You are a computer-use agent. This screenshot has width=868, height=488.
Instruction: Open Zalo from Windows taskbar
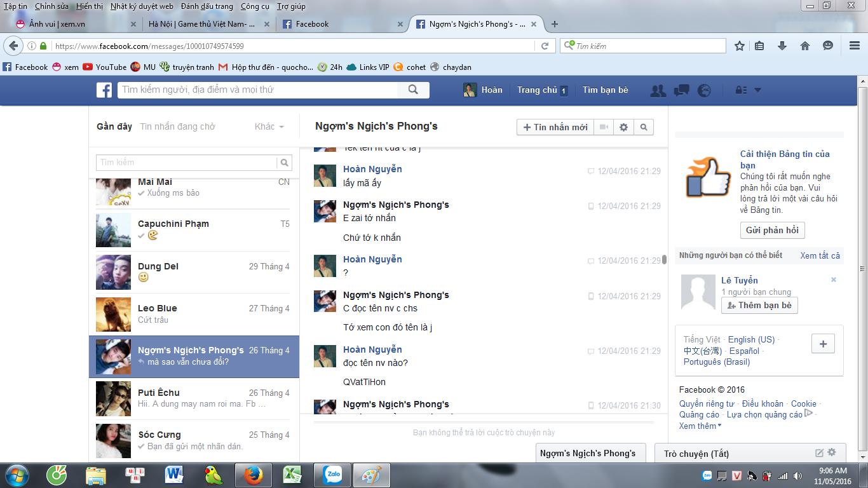tap(332, 475)
